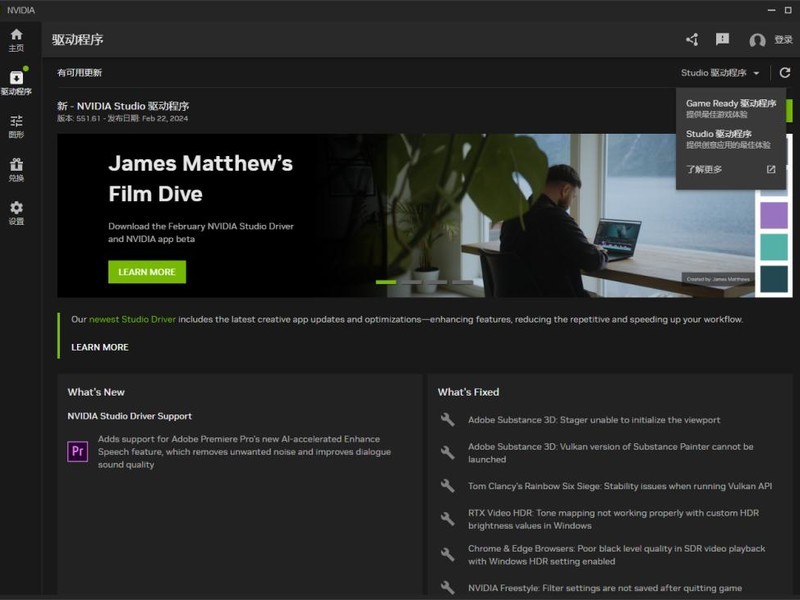Select the first banner slide indicator
Image resolution: width=800 pixels, height=600 pixels.
386,282
